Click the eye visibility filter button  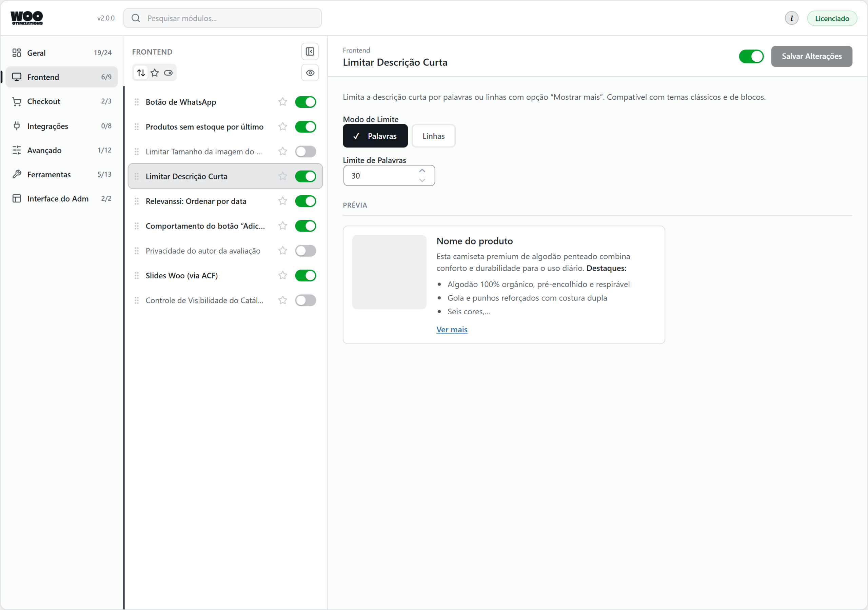pyautogui.click(x=310, y=73)
